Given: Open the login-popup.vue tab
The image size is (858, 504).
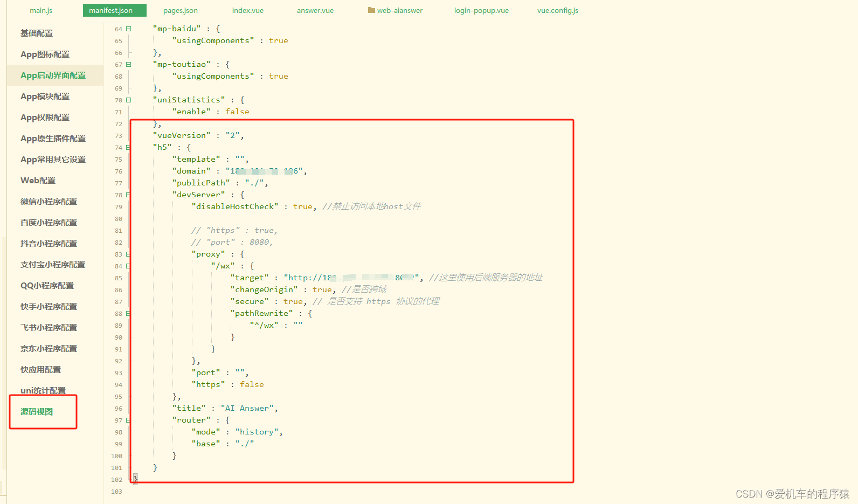Looking at the screenshot, I should point(481,10).
